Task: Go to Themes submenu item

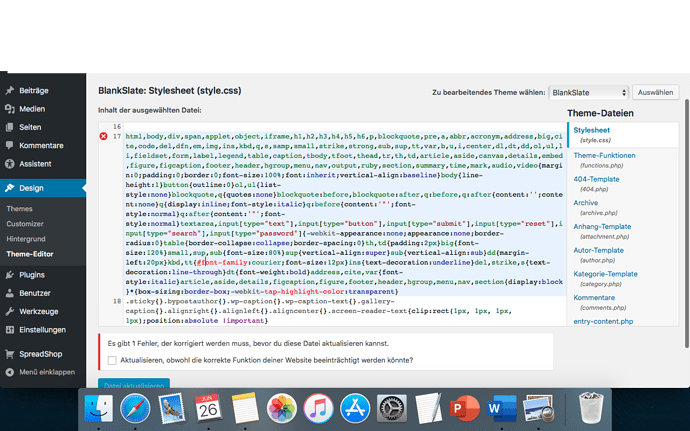Action: [20, 209]
